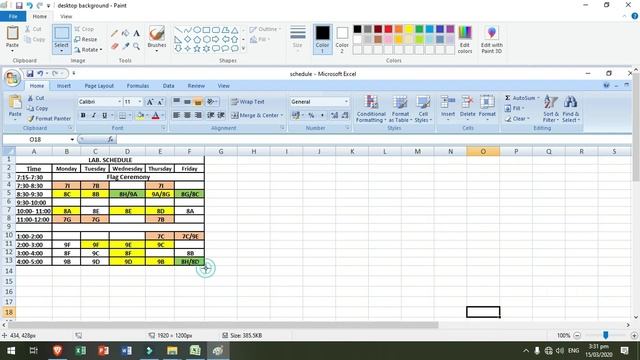The width and height of the screenshot is (640, 360).
Task: Select Color 1 foreground button
Action: pyautogui.click(x=322, y=39)
